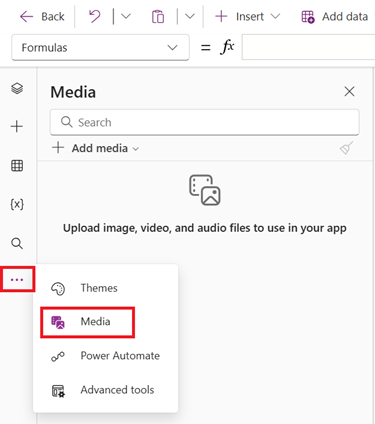Click the Undo icon
Image resolution: width=375 pixels, height=424 pixels.
point(95,16)
